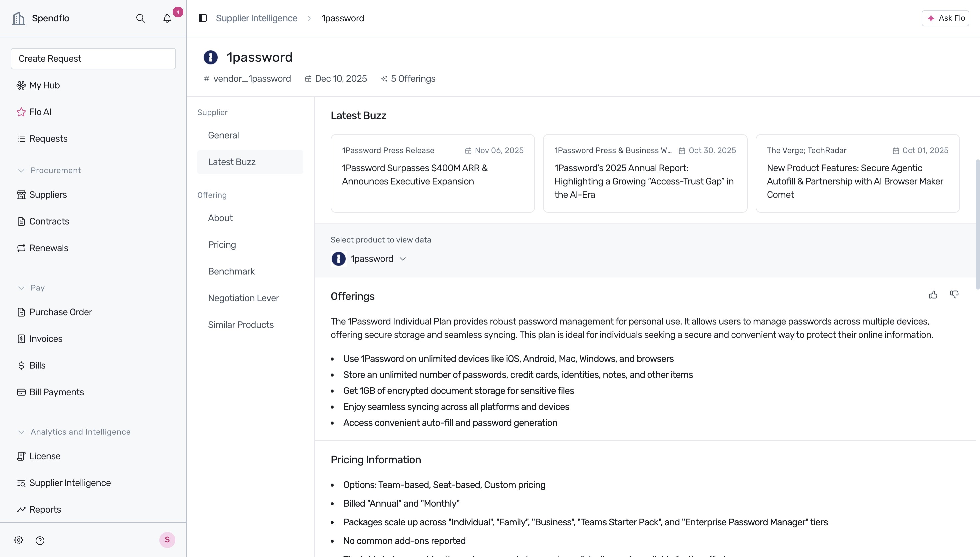The image size is (980, 557).
Task: Click the 1password breadcrumb text
Action: tap(342, 18)
